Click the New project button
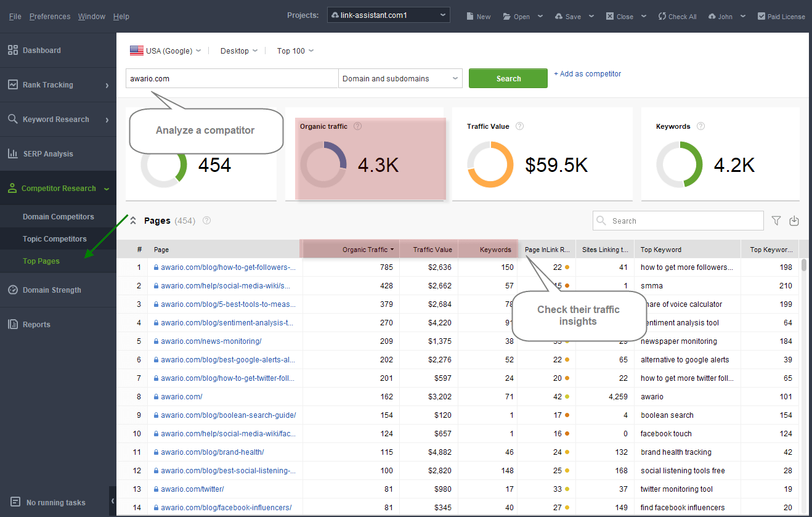This screenshot has width=812, height=517. point(478,17)
